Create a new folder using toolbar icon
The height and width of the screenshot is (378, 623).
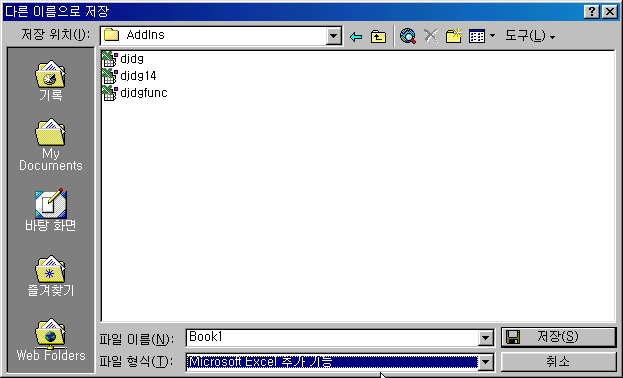tap(453, 36)
